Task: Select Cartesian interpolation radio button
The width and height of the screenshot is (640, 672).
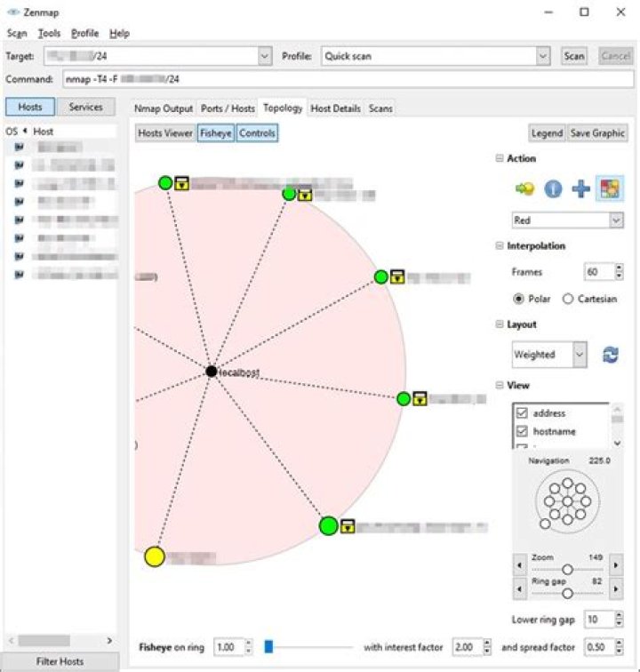Action: point(568,299)
